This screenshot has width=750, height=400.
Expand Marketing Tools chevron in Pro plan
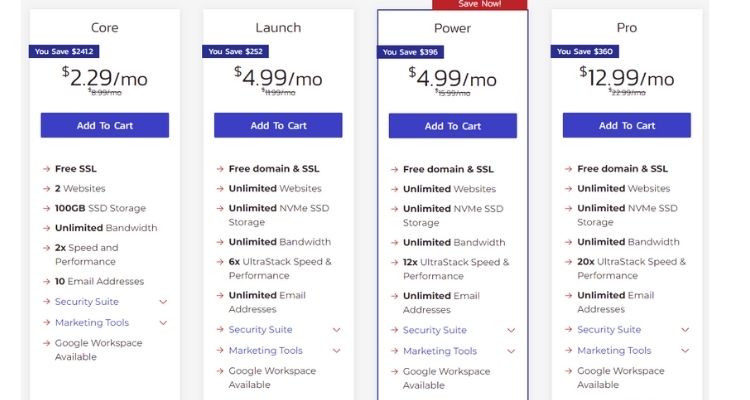[x=685, y=351]
